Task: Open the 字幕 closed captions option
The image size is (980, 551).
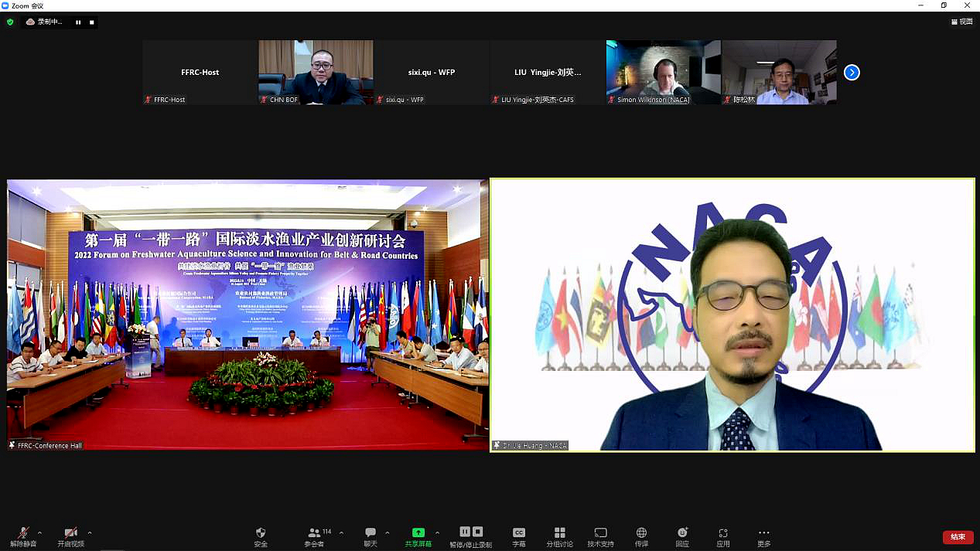Action: (519, 537)
